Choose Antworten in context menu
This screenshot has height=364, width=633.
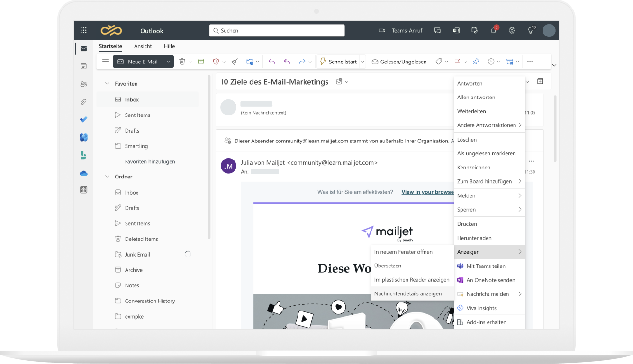(x=489, y=83)
